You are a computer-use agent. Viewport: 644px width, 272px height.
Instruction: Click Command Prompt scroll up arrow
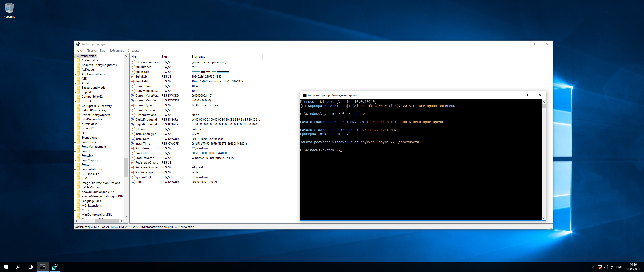[544, 101]
